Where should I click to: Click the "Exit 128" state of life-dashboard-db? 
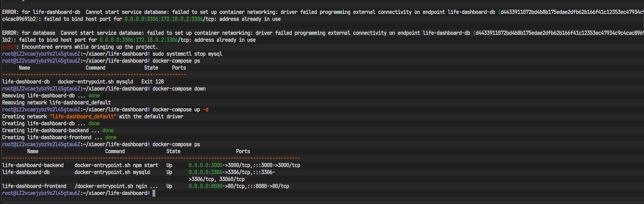click(x=152, y=82)
